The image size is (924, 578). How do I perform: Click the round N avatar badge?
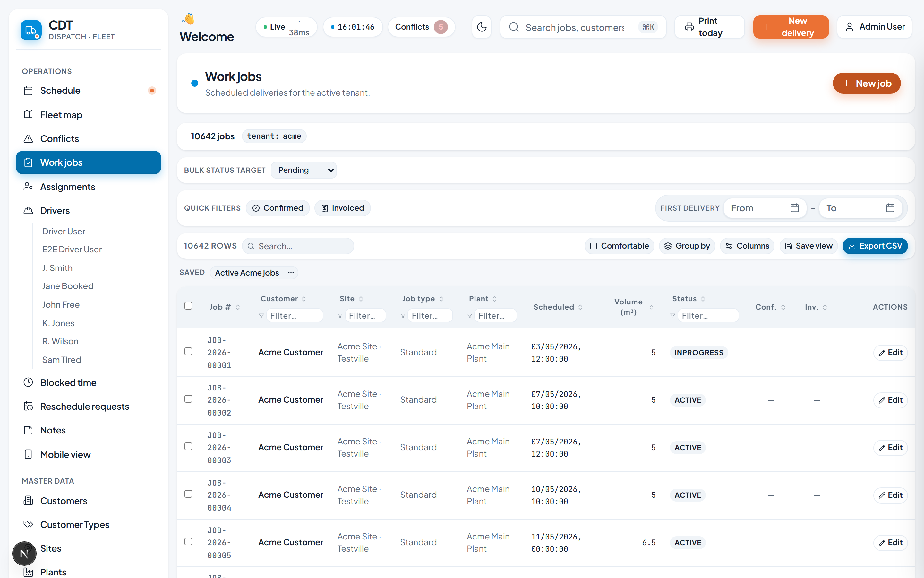(24, 553)
